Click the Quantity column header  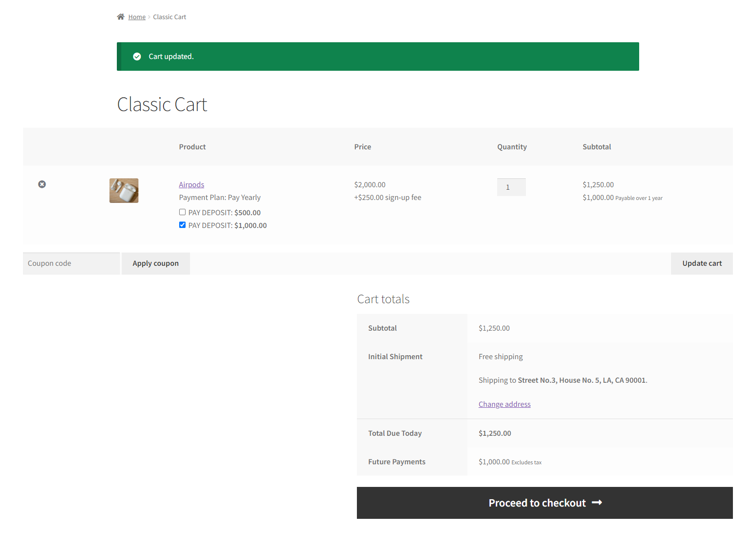click(x=512, y=147)
